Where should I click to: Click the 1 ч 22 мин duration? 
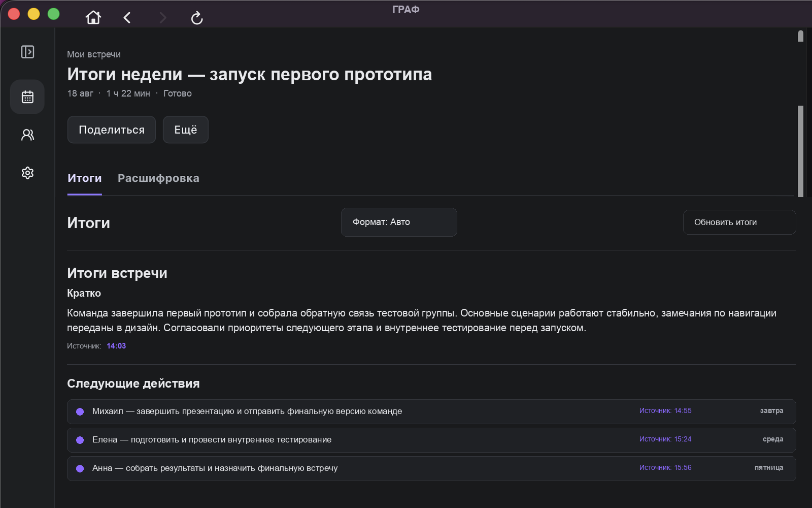[128, 93]
